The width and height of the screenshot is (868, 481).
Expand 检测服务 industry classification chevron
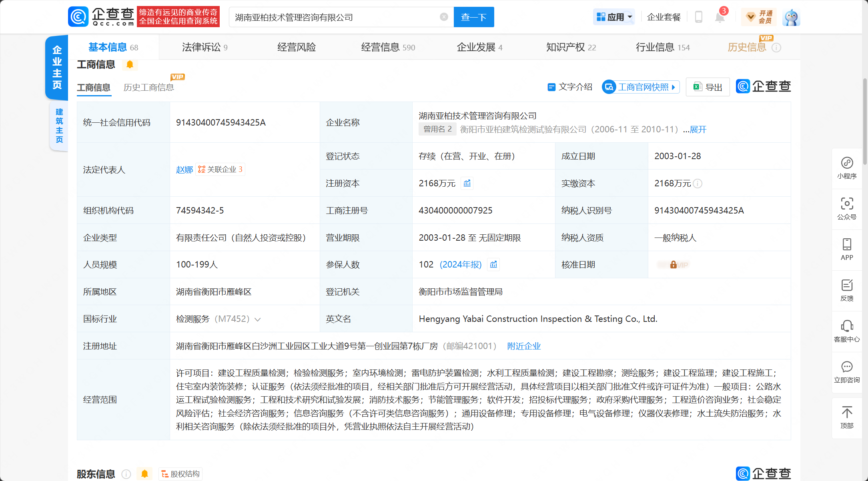click(x=258, y=319)
